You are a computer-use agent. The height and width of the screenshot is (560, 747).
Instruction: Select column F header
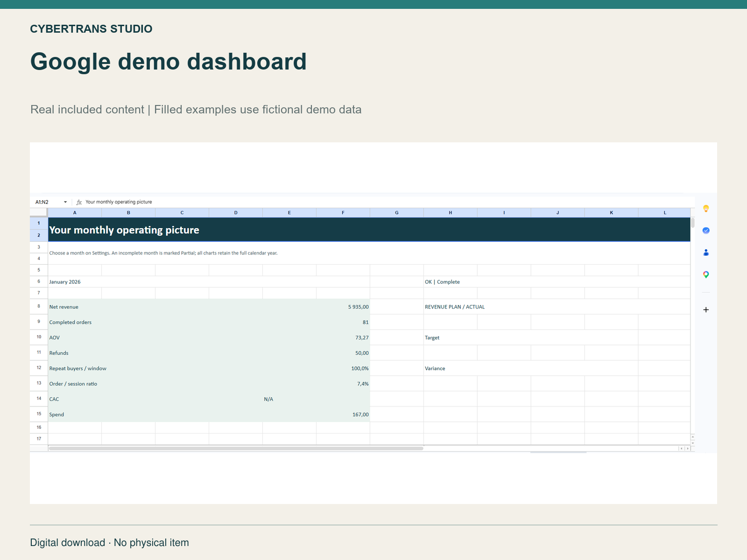pyautogui.click(x=343, y=213)
